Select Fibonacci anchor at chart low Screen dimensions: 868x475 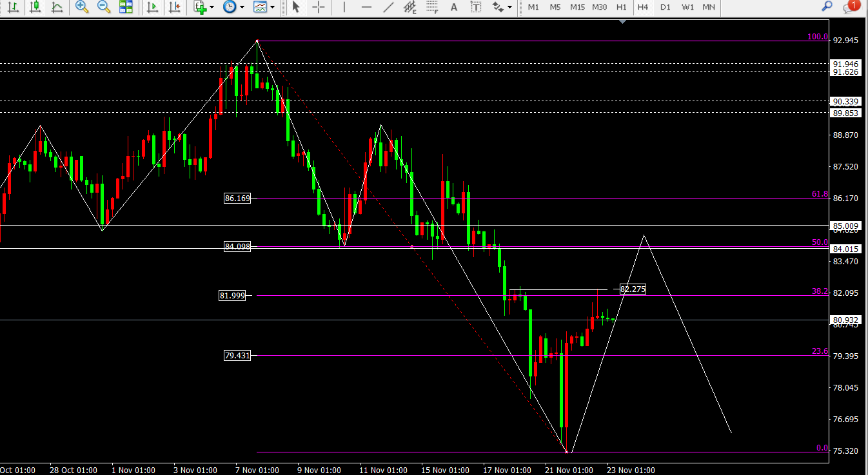pyautogui.click(x=567, y=452)
